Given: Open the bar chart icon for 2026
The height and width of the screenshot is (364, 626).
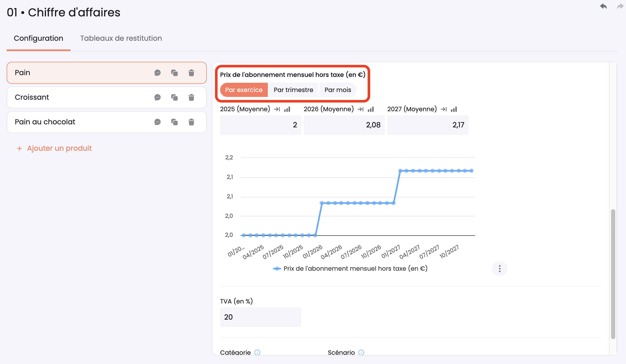Looking at the screenshot, I should coord(371,109).
